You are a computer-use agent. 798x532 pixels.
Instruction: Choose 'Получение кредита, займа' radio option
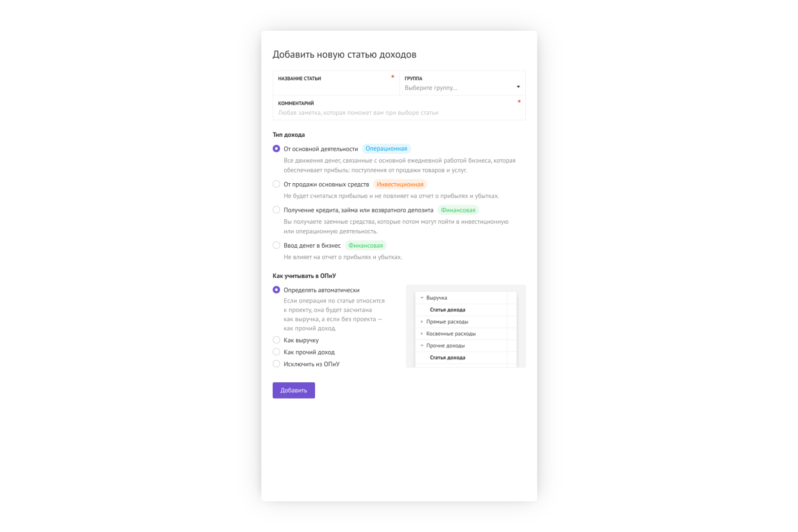coord(276,210)
